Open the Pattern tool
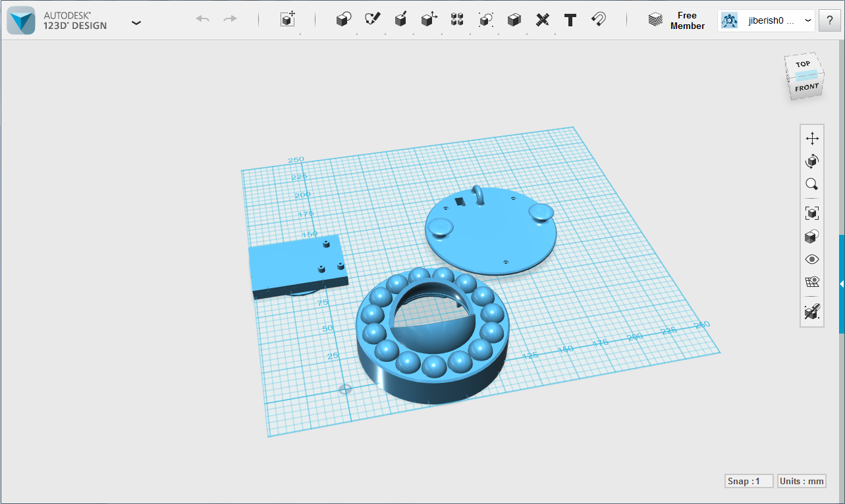This screenshot has width=845, height=504. pos(457,20)
